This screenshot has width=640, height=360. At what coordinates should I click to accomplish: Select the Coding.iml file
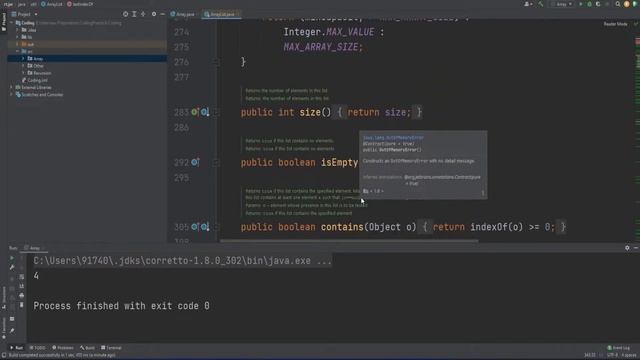(x=35, y=80)
